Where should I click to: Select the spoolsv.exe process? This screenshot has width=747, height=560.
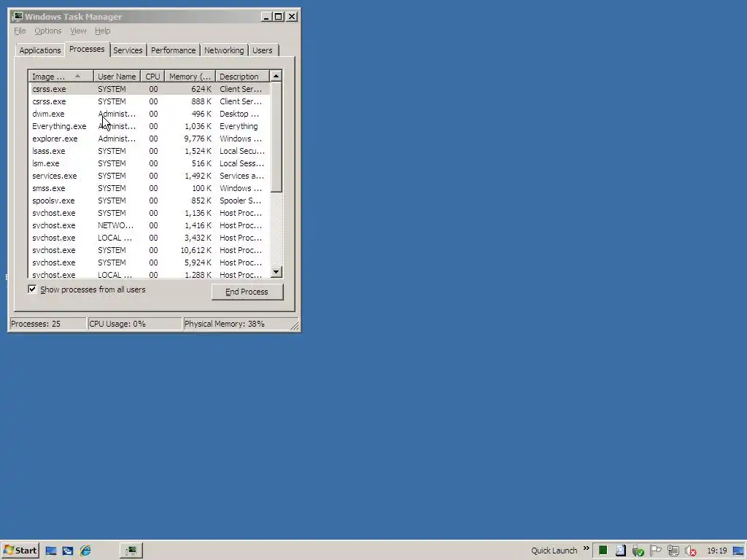[x=149, y=201]
